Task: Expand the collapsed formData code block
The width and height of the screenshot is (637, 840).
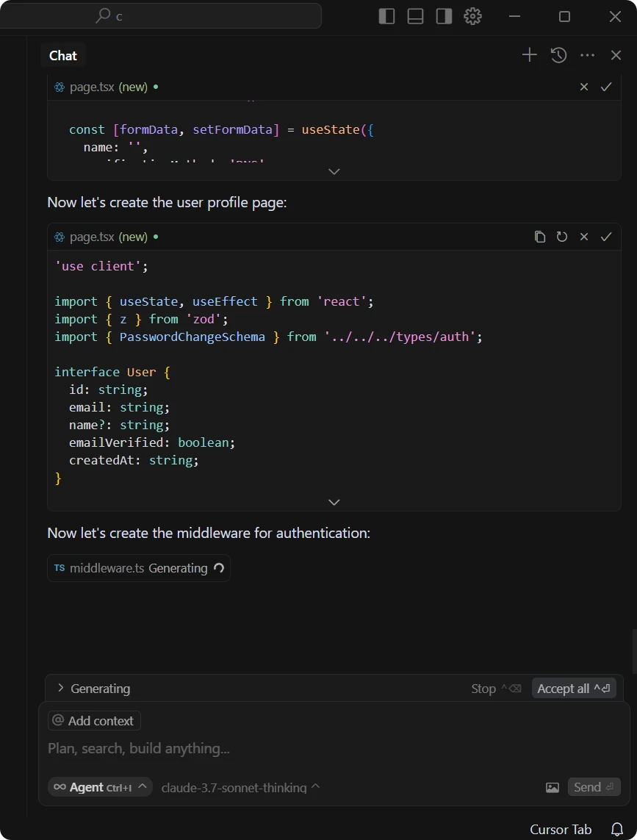Action: [x=334, y=171]
